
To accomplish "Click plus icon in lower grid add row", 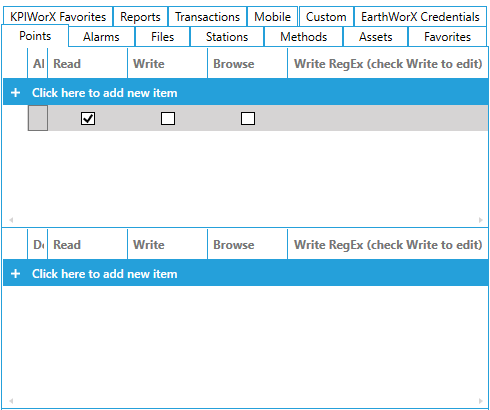I will (x=15, y=274).
